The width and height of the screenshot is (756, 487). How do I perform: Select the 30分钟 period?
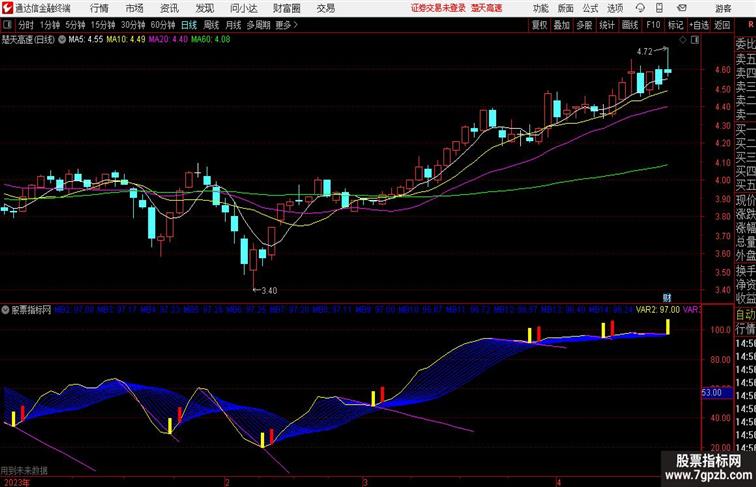pyautogui.click(x=133, y=25)
